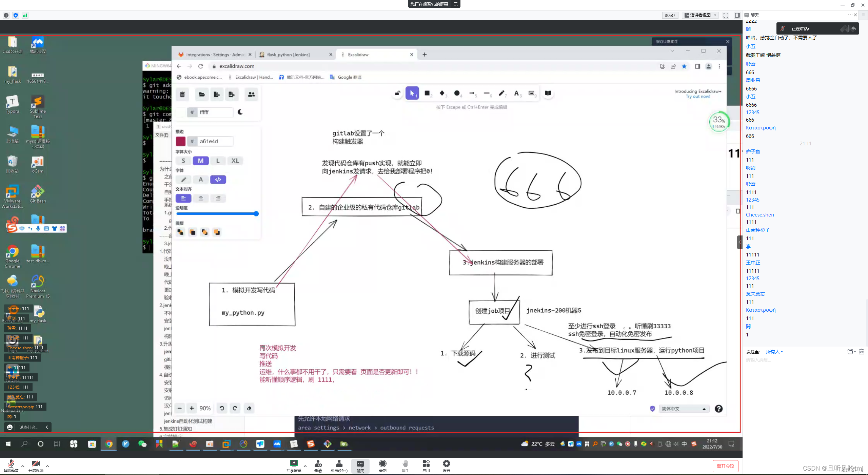The image size is (868, 475).
Task: Select the arrow drawing tool
Action: 472,93
